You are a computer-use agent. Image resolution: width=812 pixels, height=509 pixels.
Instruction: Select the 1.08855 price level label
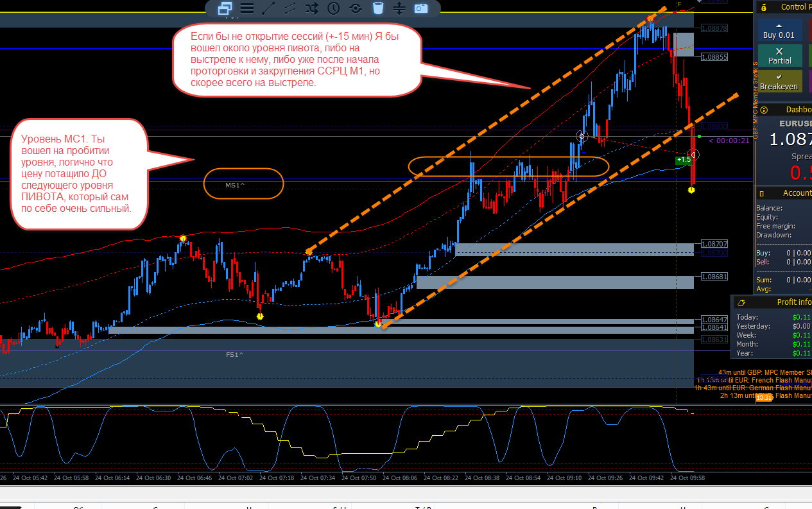[714, 57]
